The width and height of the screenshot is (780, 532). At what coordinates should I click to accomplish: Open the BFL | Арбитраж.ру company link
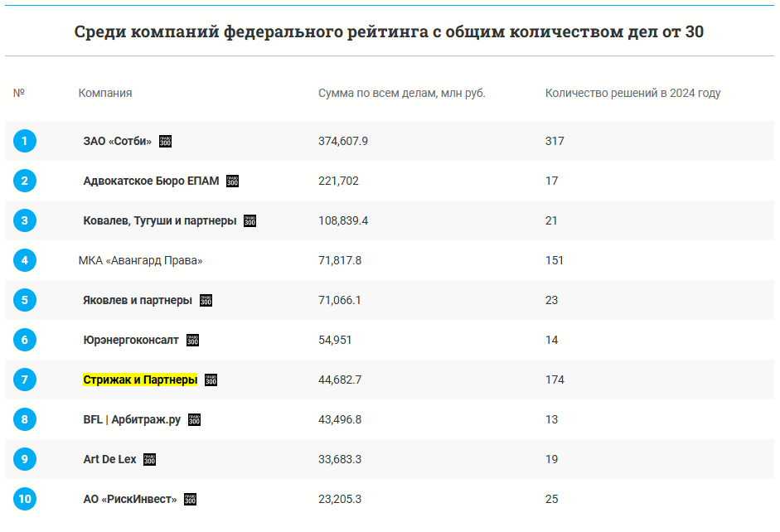point(132,419)
